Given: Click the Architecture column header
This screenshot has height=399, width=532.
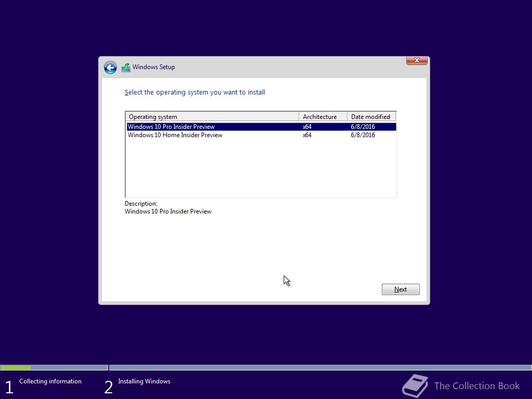Looking at the screenshot, I should click(323, 117).
